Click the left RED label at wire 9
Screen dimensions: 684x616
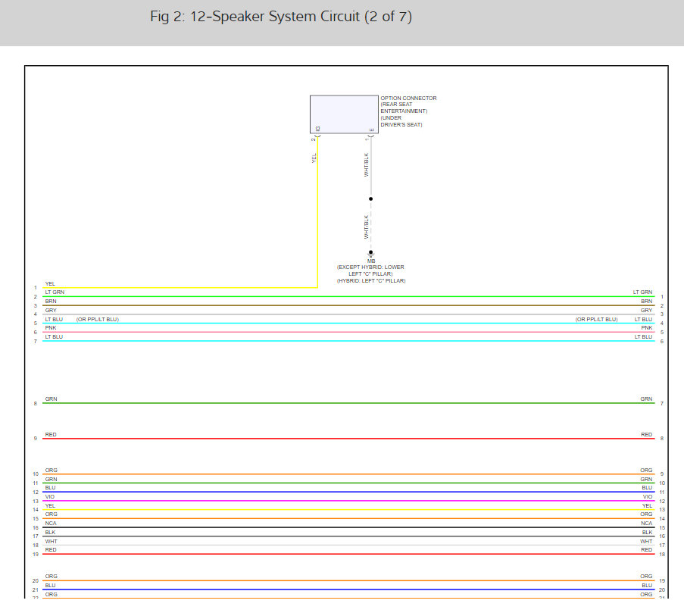pyautogui.click(x=51, y=434)
